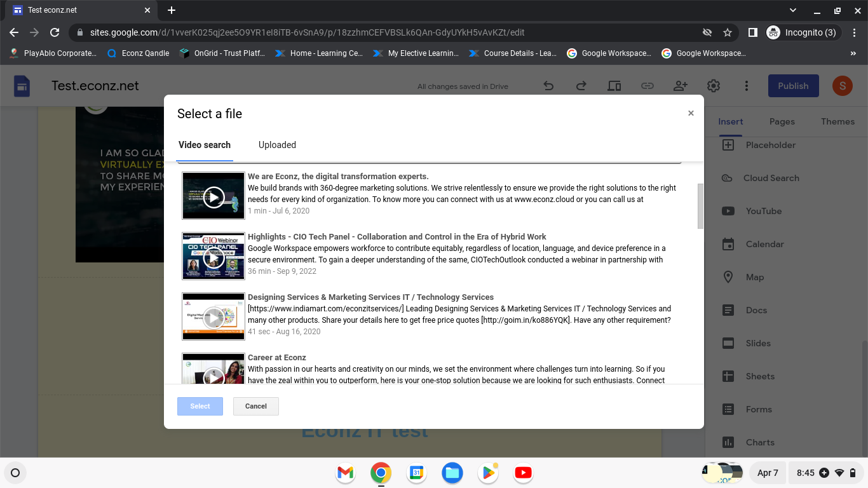Open the tab search dropdown arrow
Screen dimensions: 868x488
pos(793,10)
